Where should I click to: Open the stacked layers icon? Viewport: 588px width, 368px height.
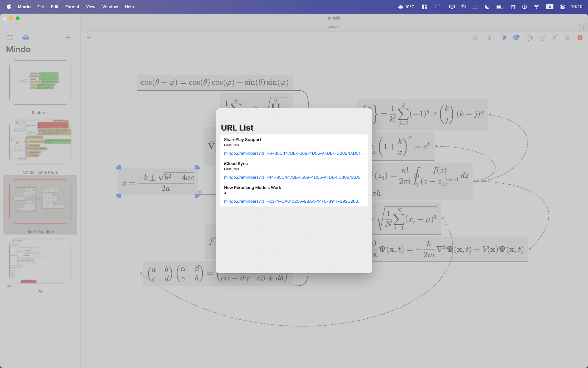(x=503, y=37)
